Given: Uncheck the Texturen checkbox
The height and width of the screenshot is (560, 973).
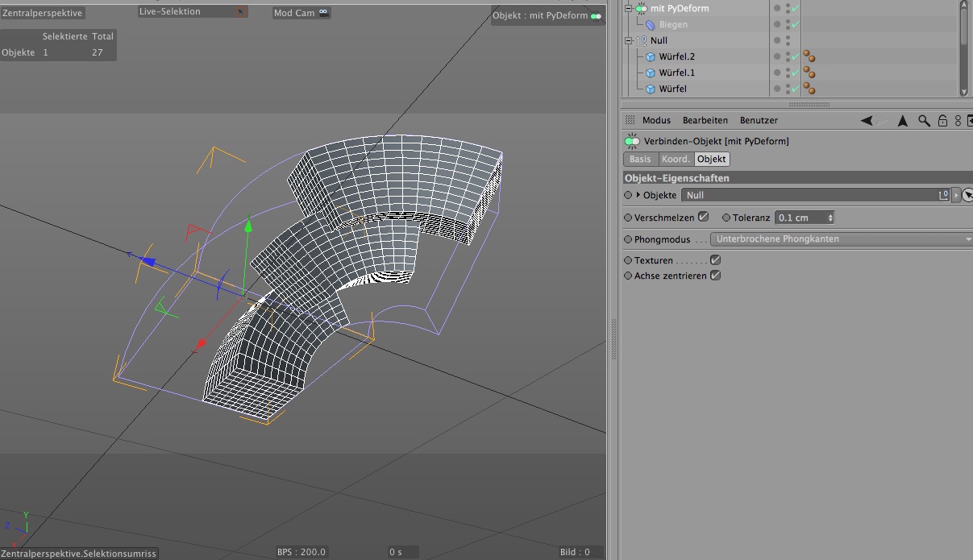Looking at the screenshot, I should pyautogui.click(x=714, y=260).
